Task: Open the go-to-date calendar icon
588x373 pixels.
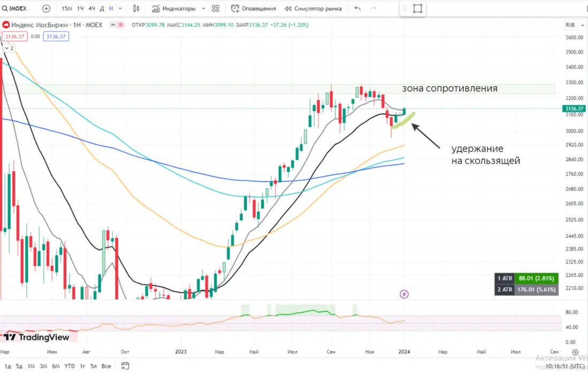Action: tap(125, 366)
